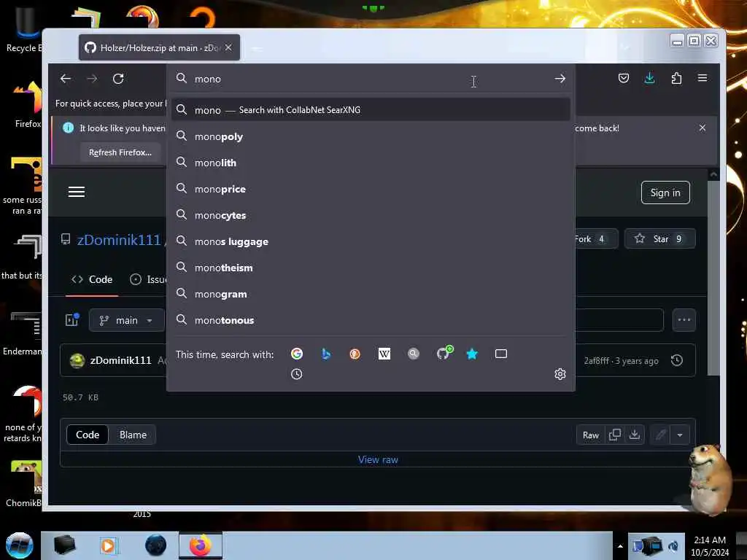Switch to the Code repository tab

click(x=92, y=279)
